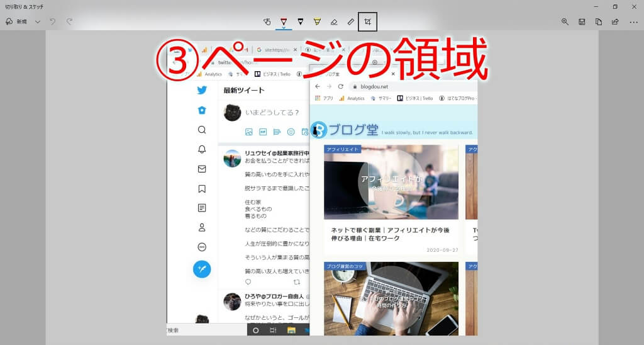Viewport: 644px width, 345px height.
Task: Open article ネットで稼ぐ副業｜アフィリエイトが今後伸びる理由
Action: (x=390, y=234)
